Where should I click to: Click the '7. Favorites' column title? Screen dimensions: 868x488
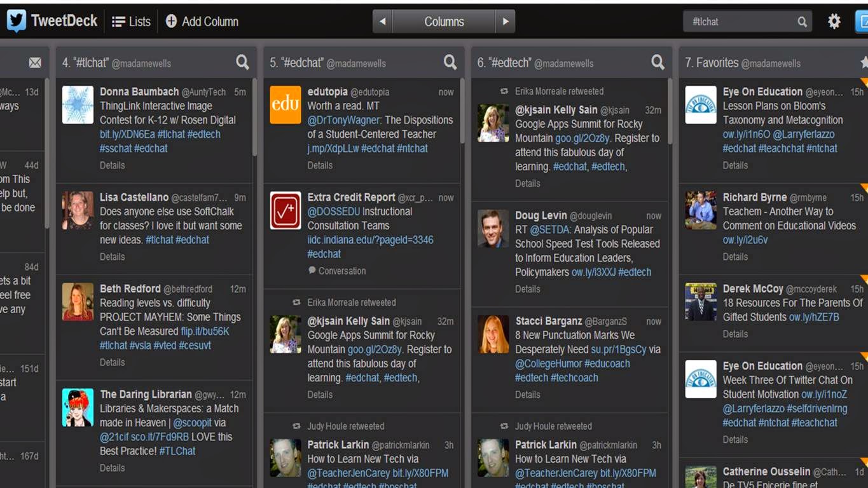pos(712,63)
